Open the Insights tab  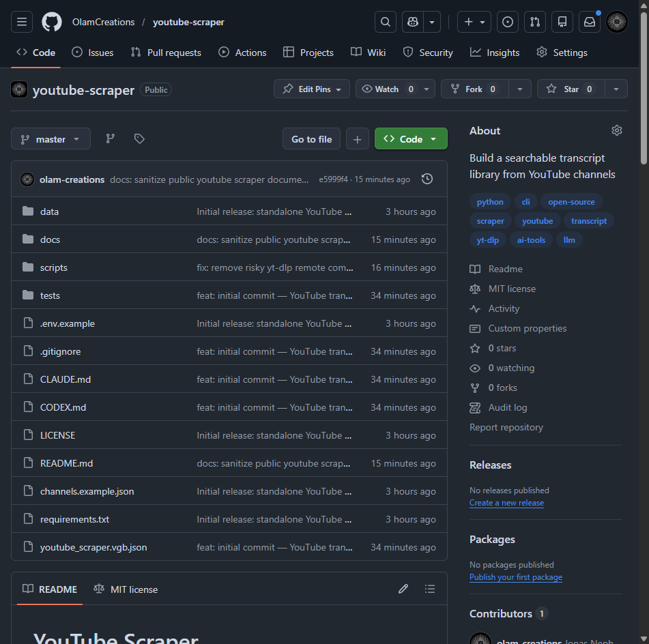coord(495,53)
